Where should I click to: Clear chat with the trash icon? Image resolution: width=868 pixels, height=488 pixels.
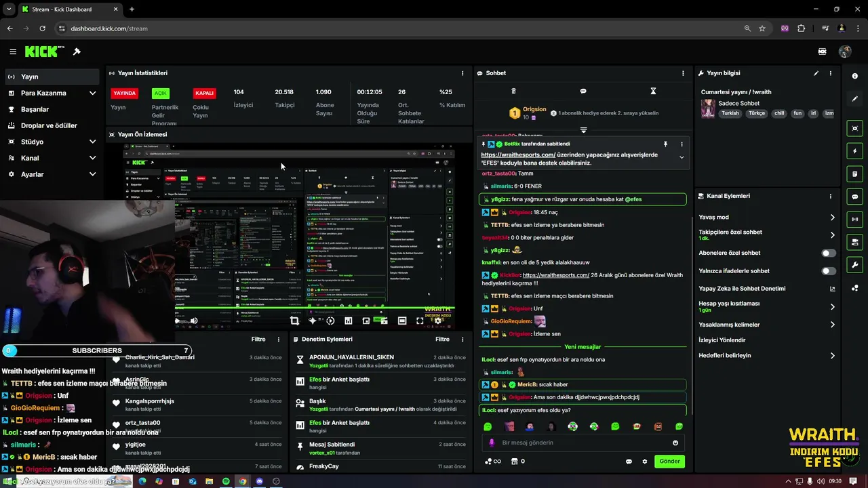click(513, 91)
